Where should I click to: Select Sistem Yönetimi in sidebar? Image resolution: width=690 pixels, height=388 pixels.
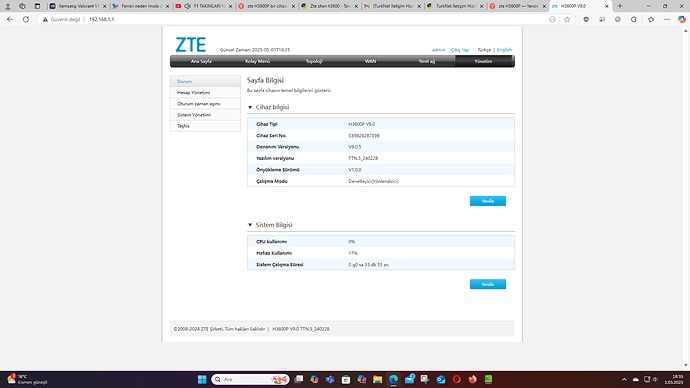pyautogui.click(x=205, y=115)
